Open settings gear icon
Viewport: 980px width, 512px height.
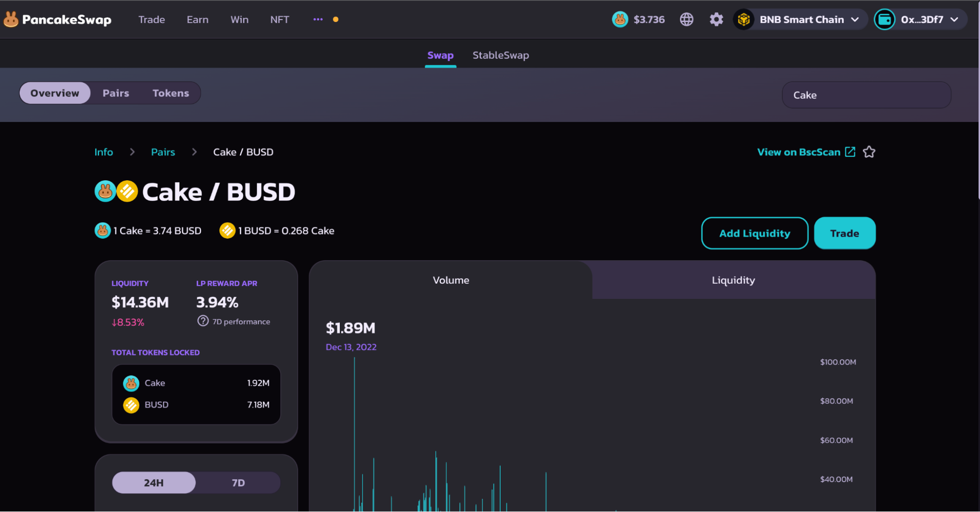click(716, 20)
